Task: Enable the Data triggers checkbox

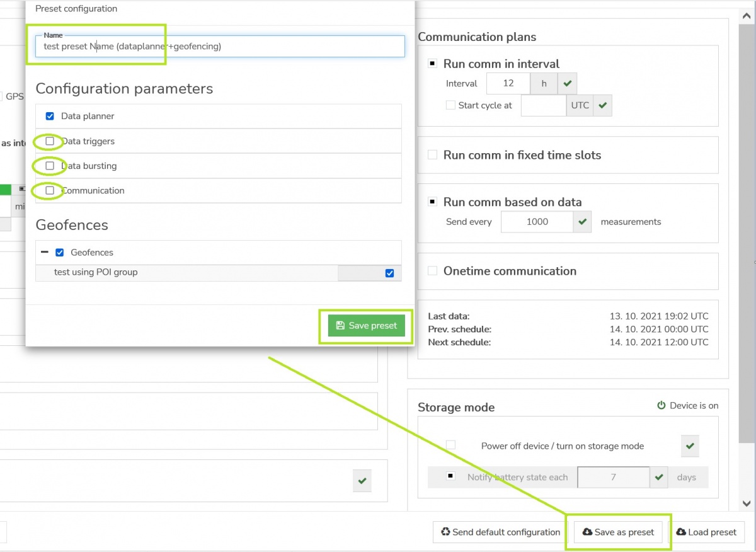Action: pos(50,141)
